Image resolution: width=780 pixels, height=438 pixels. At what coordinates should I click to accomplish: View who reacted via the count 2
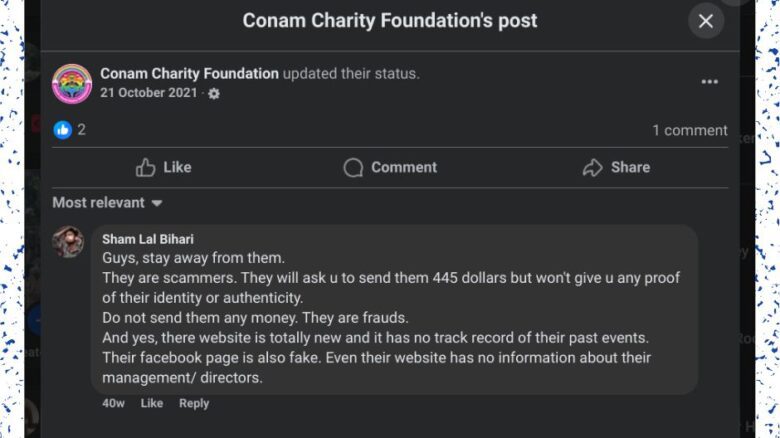82,130
